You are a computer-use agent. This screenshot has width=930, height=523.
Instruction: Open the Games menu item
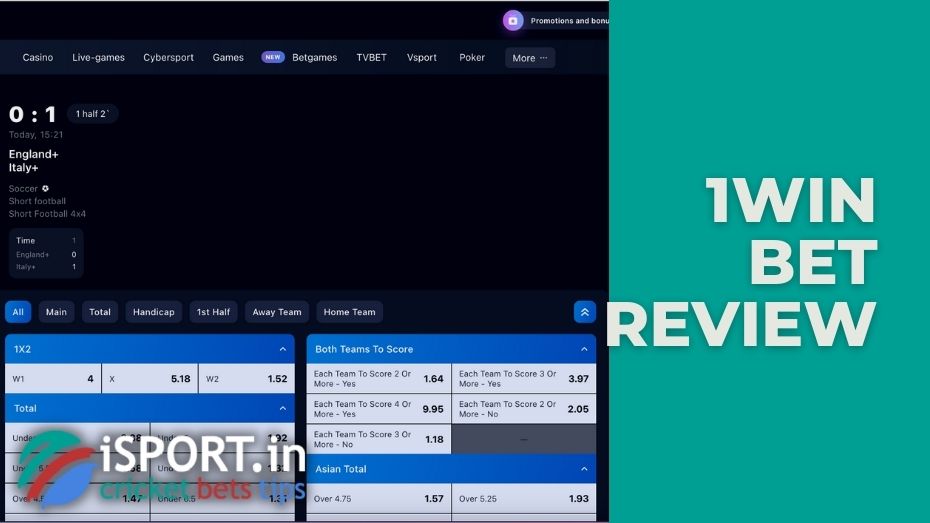[228, 58]
